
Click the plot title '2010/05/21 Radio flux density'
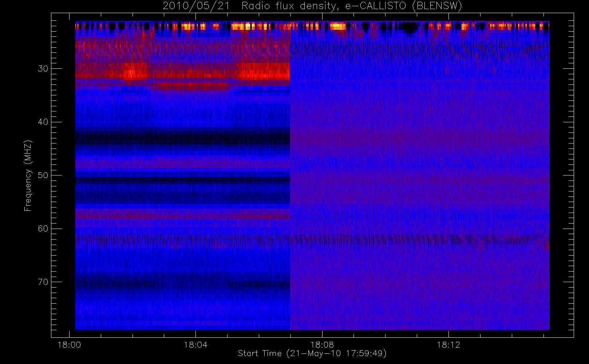(250, 6)
